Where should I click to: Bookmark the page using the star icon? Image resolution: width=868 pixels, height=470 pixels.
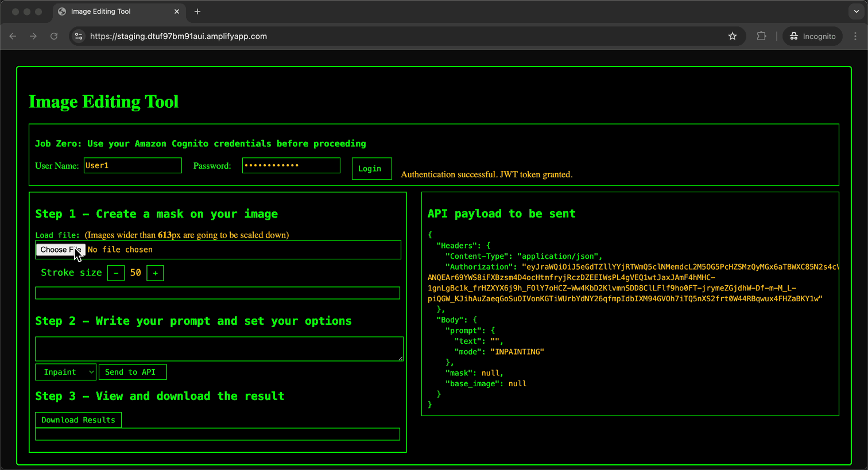coord(732,36)
